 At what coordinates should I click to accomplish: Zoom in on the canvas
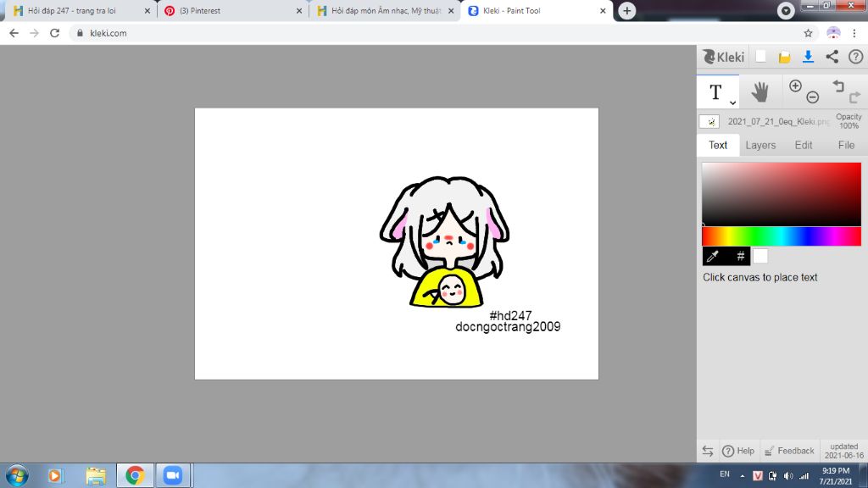(x=795, y=86)
